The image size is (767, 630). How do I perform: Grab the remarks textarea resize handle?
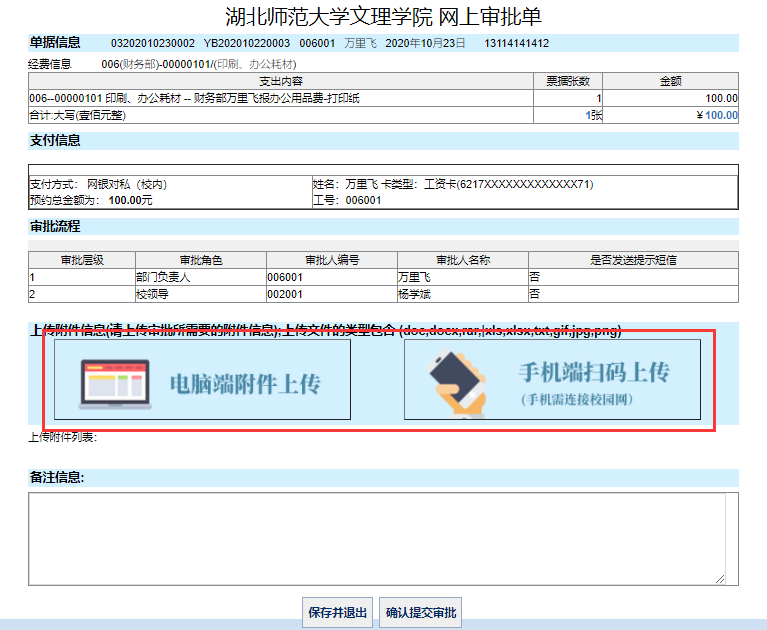(x=719, y=578)
